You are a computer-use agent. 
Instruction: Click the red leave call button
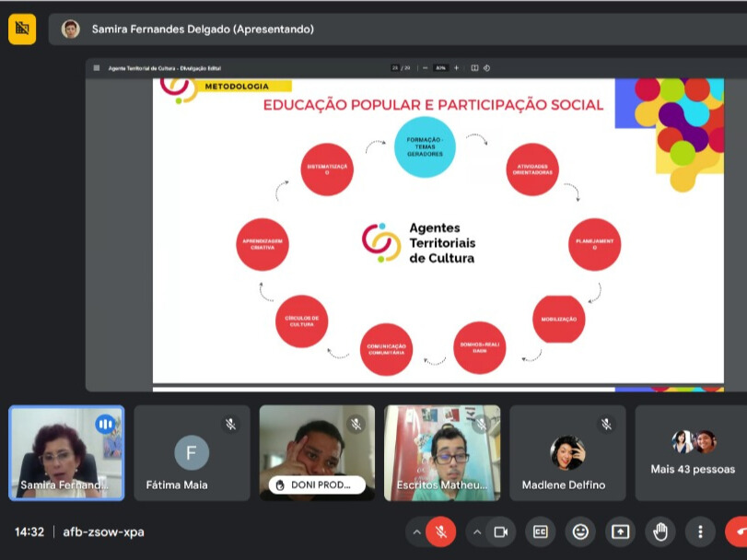pos(738,531)
